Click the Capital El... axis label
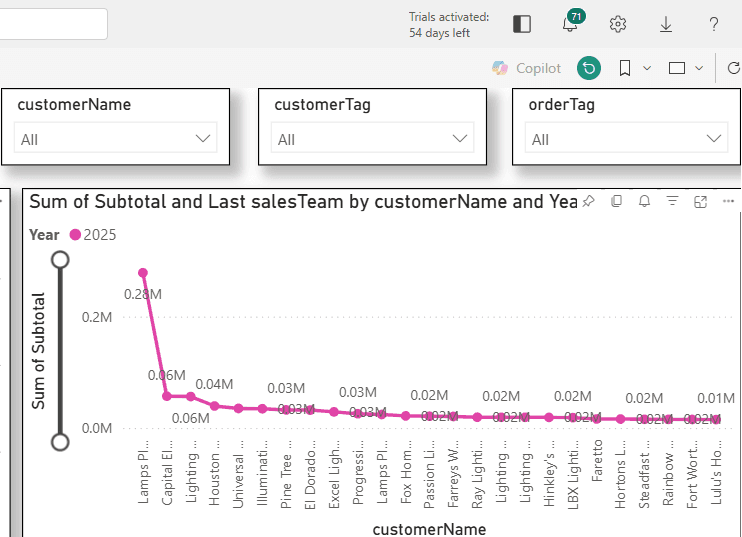The image size is (742, 537). click(x=167, y=473)
